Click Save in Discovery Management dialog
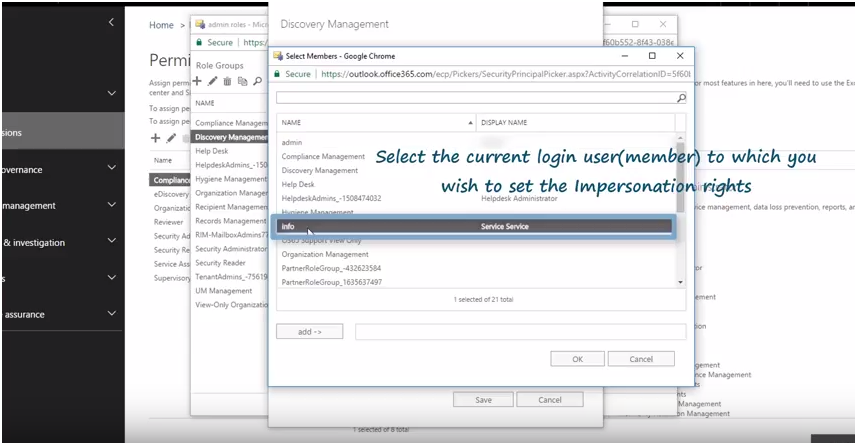855x443 pixels. coord(483,400)
